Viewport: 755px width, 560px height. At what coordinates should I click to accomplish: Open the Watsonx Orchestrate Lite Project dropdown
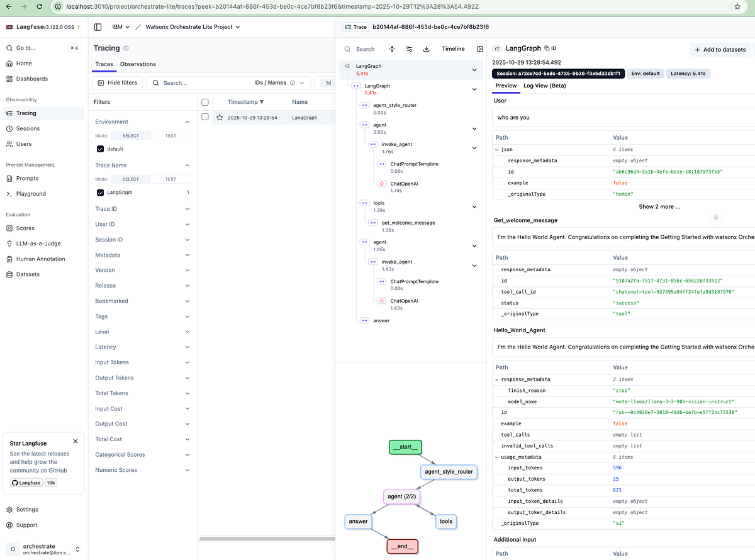[x=193, y=27]
